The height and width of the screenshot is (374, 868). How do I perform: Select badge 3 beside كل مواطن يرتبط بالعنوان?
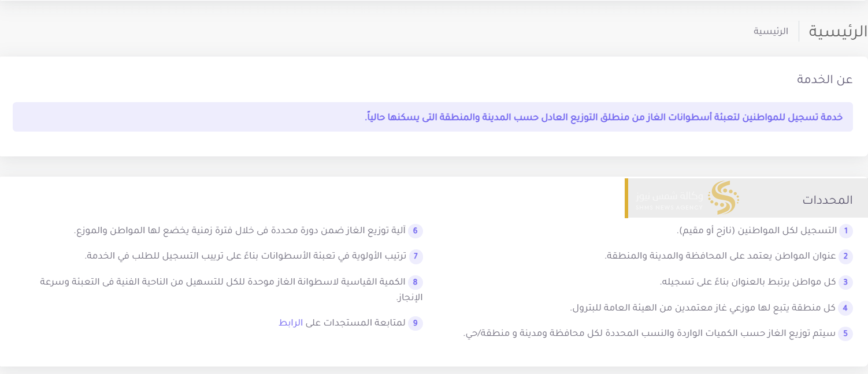coord(845,282)
